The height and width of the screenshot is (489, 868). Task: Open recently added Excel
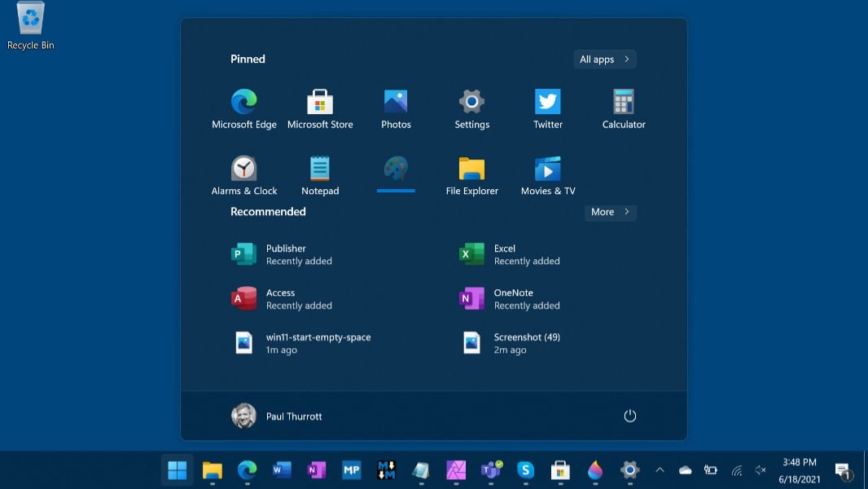coord(509,254)
